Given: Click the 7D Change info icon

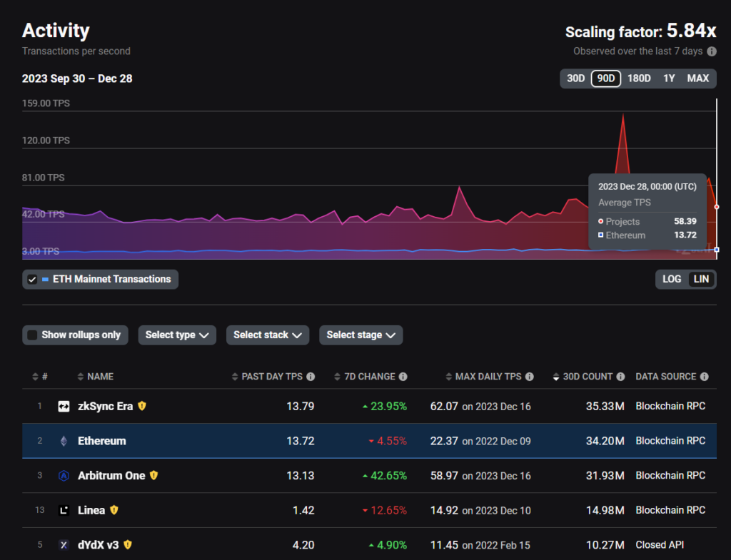Looking at the screenshot, I should pyautogui.click(x=403, y=377).
